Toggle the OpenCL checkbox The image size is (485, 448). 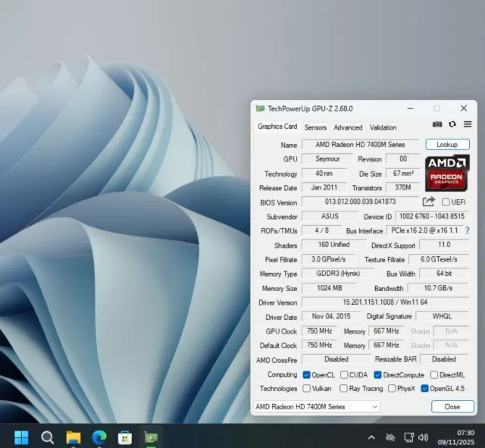[x=306, y=375]
